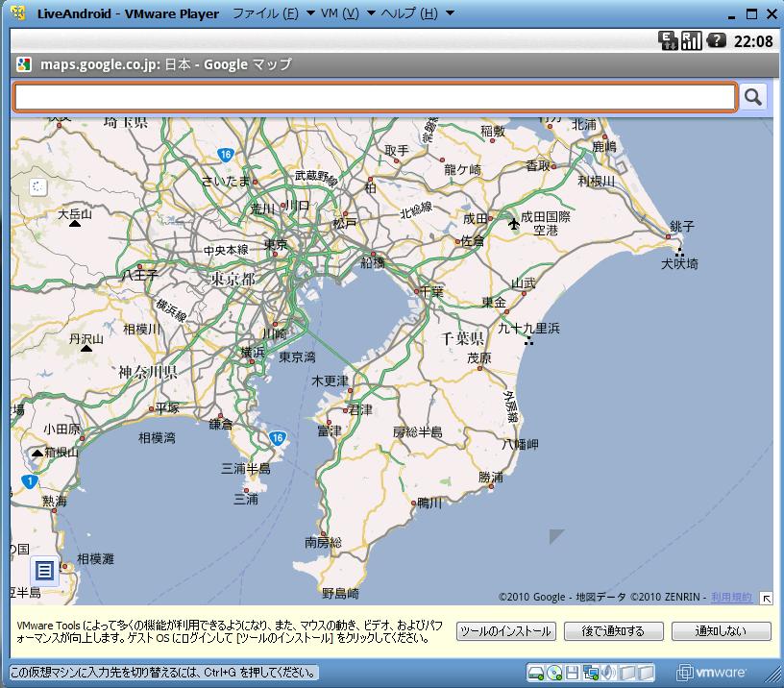Viewport: 784px width, 688px height.
Task: Click the Ctrl+G input hint text
Action: tap(163, 673)
